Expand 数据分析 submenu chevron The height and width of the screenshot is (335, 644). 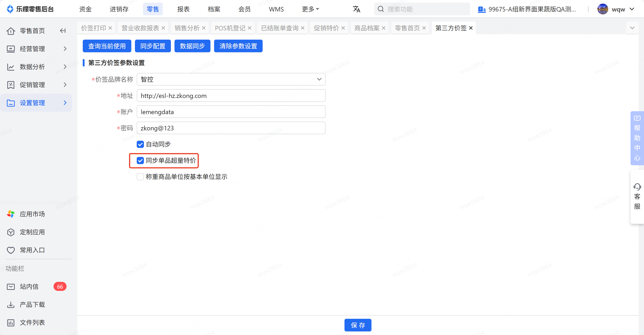coord(65,67)
